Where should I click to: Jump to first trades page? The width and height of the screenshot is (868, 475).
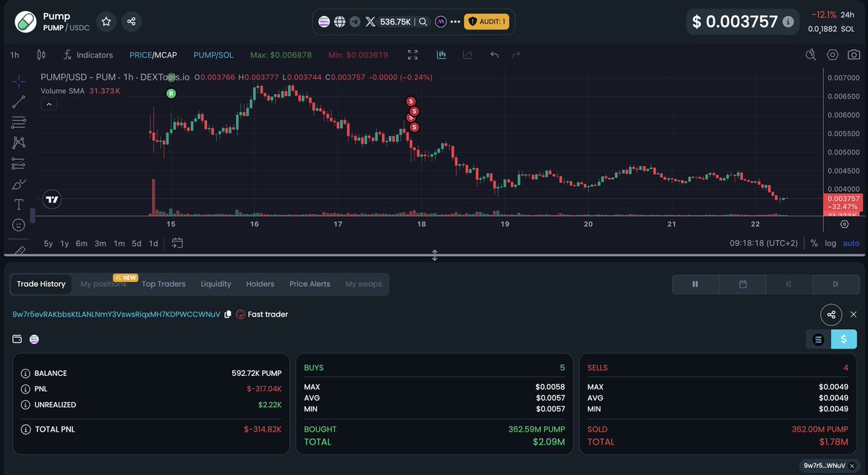[788, 284]
